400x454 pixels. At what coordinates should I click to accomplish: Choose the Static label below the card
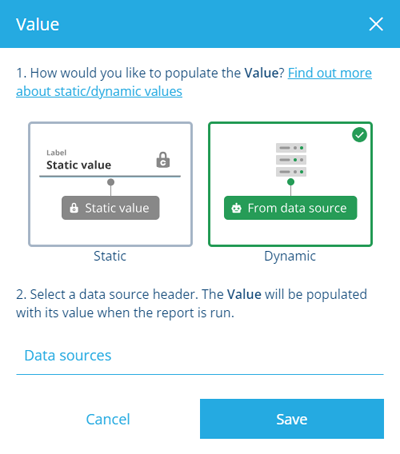[x=110, y=256]
